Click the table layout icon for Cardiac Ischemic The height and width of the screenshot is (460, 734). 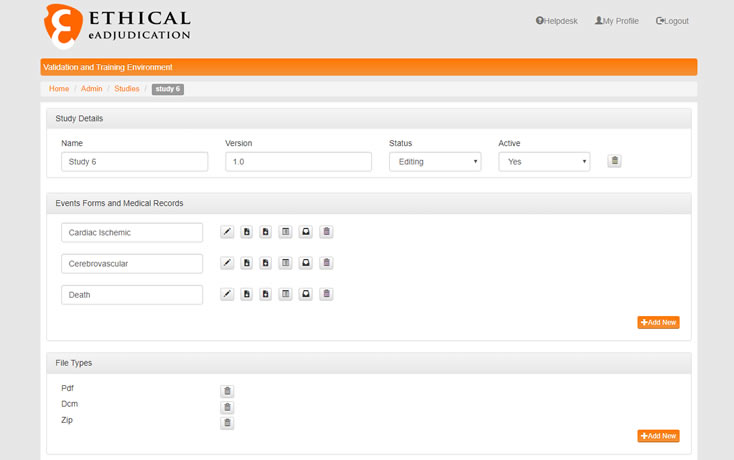tap(286, 232)
